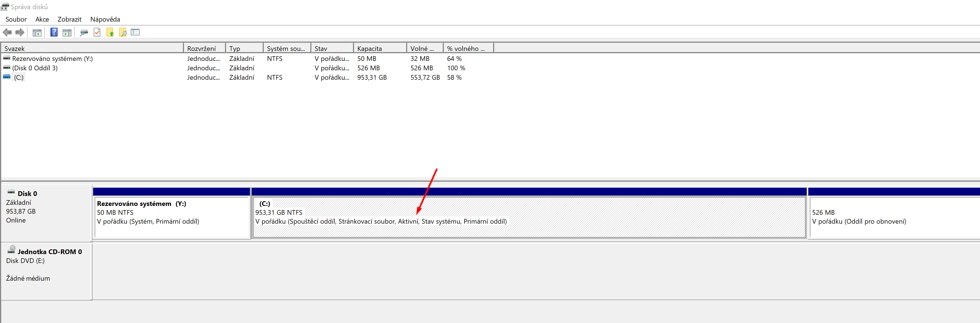Open the Akce menu
Image resolution: width=980 pixels, height=323 pixels.
[42, 19]
